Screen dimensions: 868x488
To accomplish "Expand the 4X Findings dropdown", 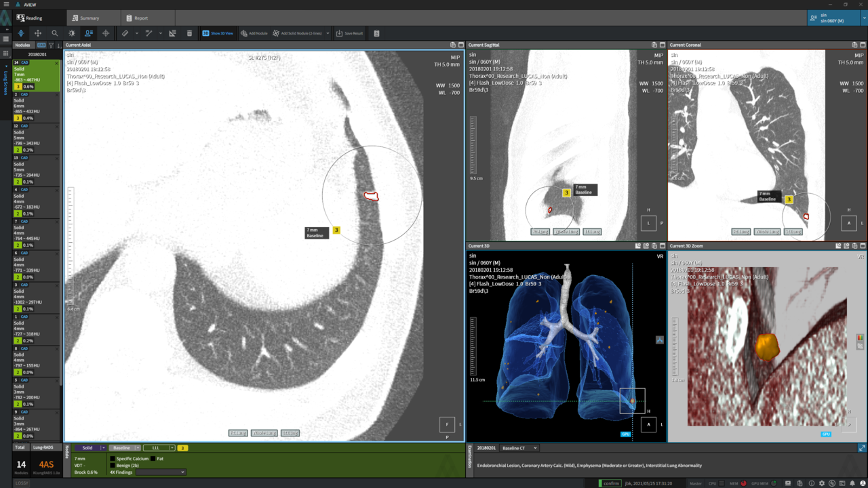I will pos(160,472).
